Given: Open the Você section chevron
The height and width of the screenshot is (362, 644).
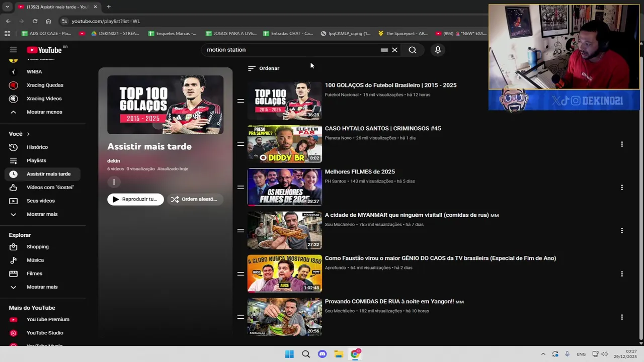Looking at the screenshot, I should pyautogui.click(x=28, y=134).
